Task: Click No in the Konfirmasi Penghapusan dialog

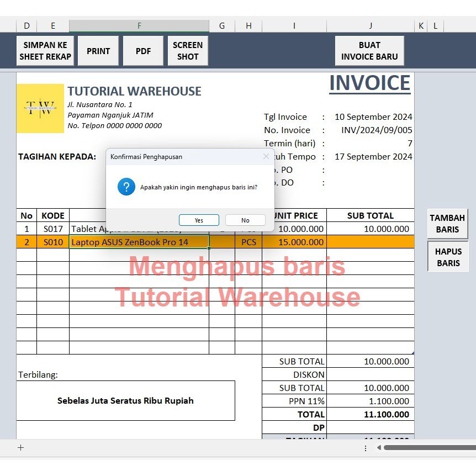Action: tap(245, 220)
